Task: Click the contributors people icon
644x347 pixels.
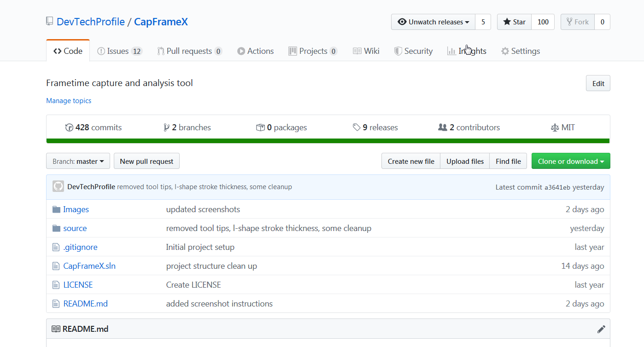Action: 443,127
